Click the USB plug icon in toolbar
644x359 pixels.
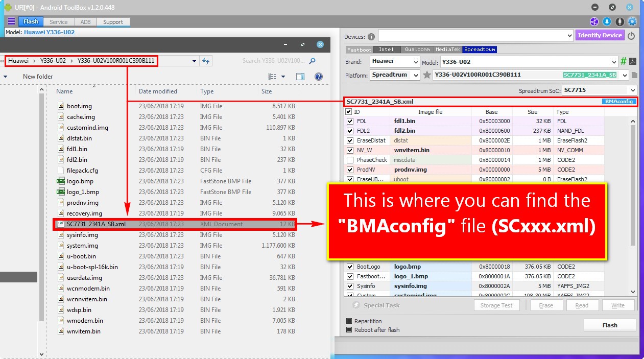click(619, 21)
